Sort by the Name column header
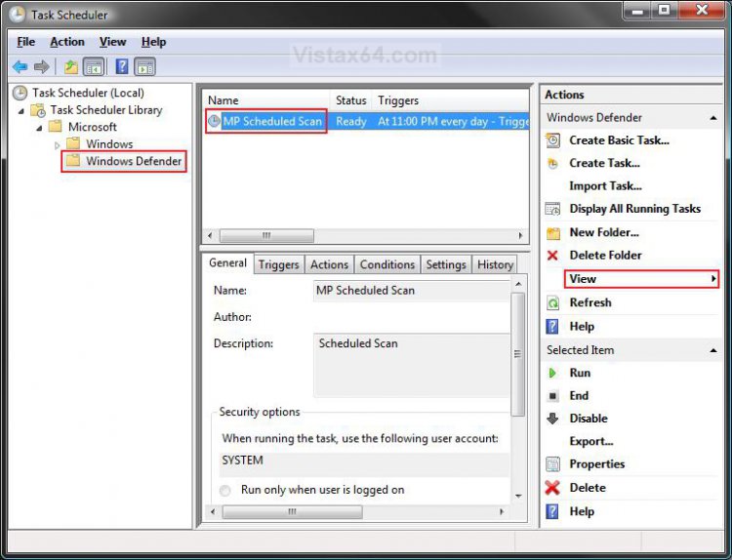Screen dimensions: 732x560 pos(266,100)
